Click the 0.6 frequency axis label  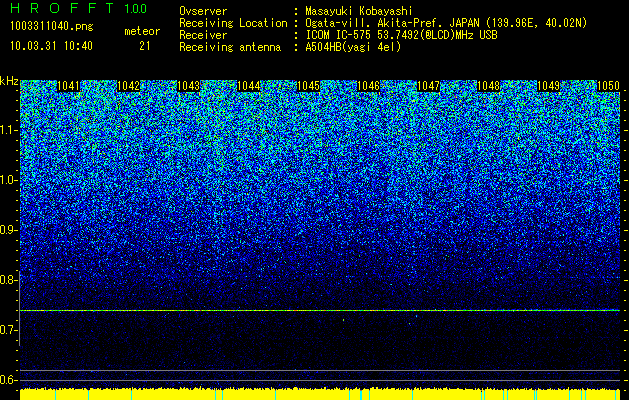pyautogui.click(x=8, y=380)
